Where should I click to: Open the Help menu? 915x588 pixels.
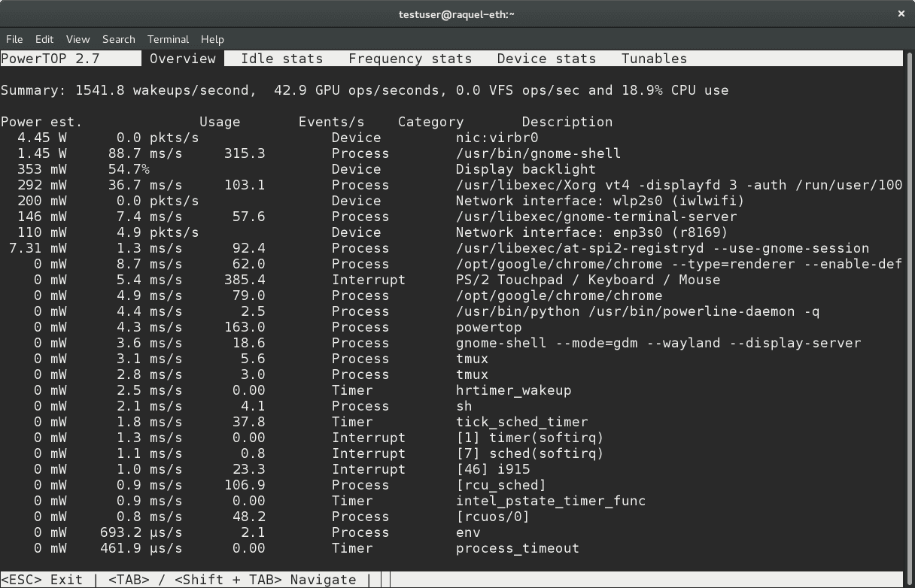click(x=213, y=39)
